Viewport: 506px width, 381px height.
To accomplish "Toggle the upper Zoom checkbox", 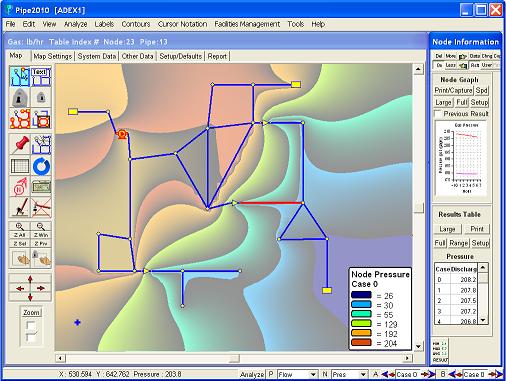I will click(x=31, y=325).
